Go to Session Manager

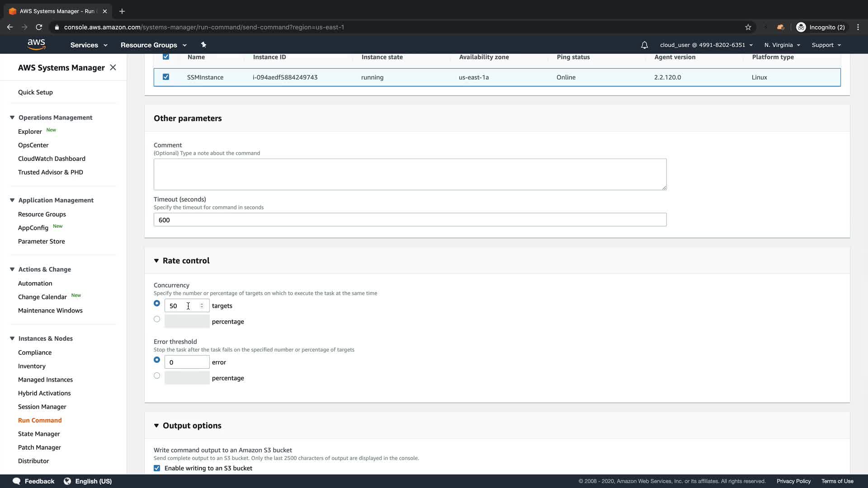click(42, 407)
